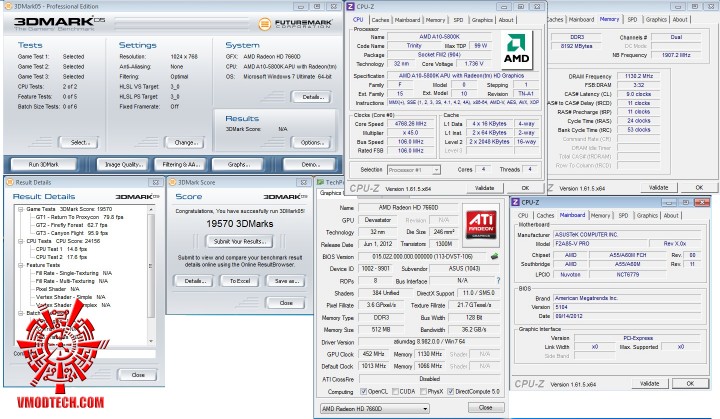Click the green BIOS save chip icon
Image resolution: width=720 pixels, height=419 pixels.
pyautogui.click(x=494, y=256)
